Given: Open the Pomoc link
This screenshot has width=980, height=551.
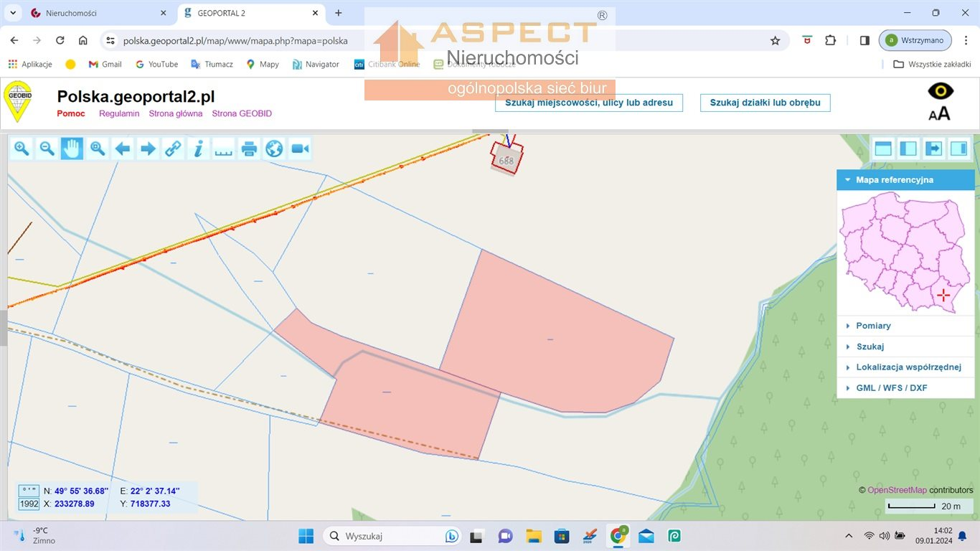Looking at the screenshot, I should click(71, 113).
